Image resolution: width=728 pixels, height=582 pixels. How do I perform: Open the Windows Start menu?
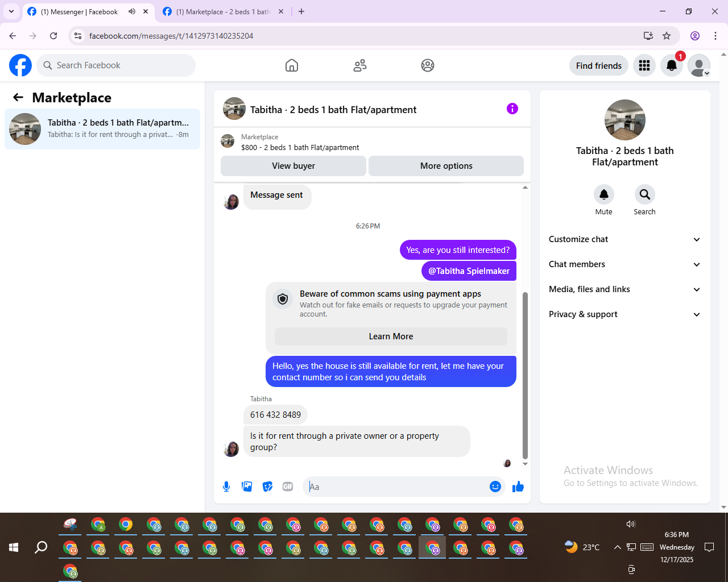[x=14, y=547]
